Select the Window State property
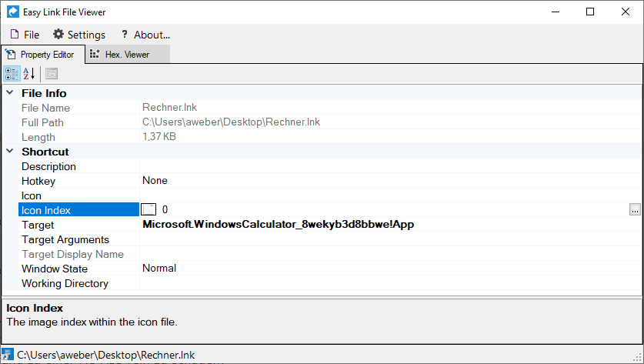The width and height of the screenshot is (644, 364). [x=54, y=269]
